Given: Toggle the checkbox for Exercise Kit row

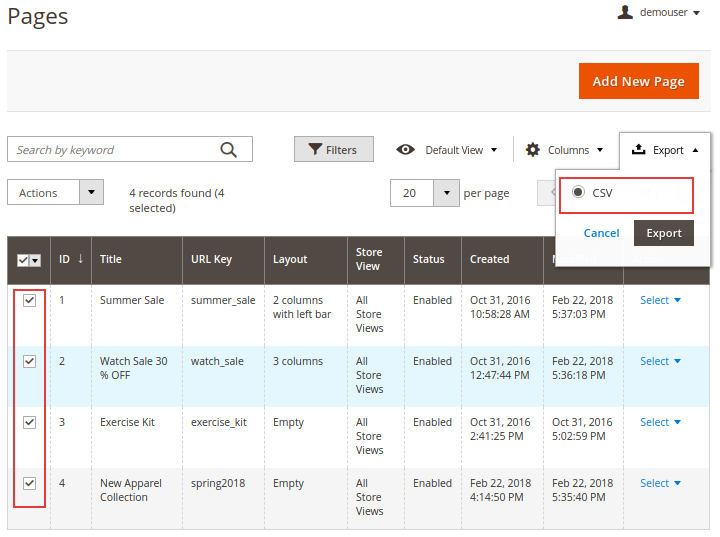Looking at the screenshot, I should [x=30, y=423].
